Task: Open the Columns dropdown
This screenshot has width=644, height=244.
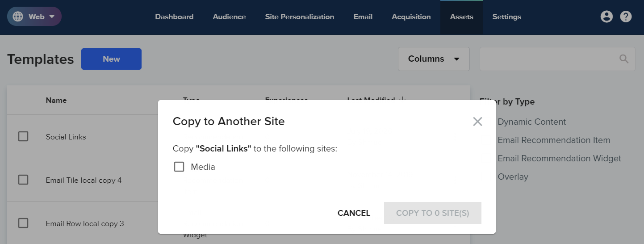Action: [x=434, y=59]
